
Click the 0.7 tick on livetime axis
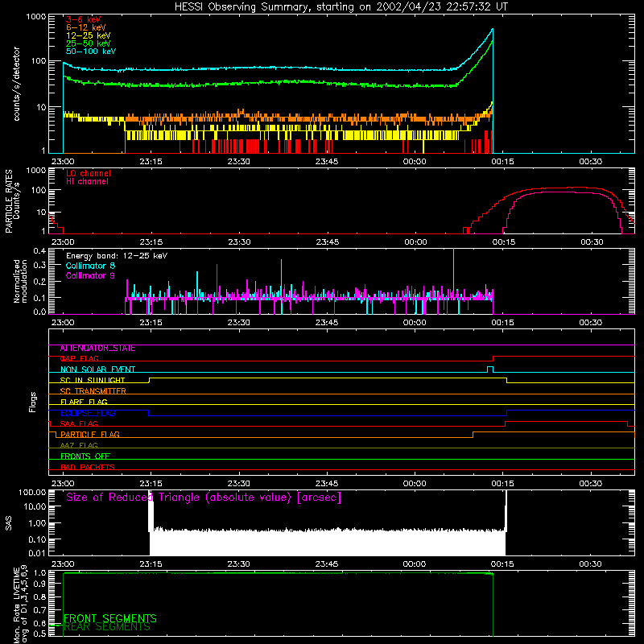point(39,610)
